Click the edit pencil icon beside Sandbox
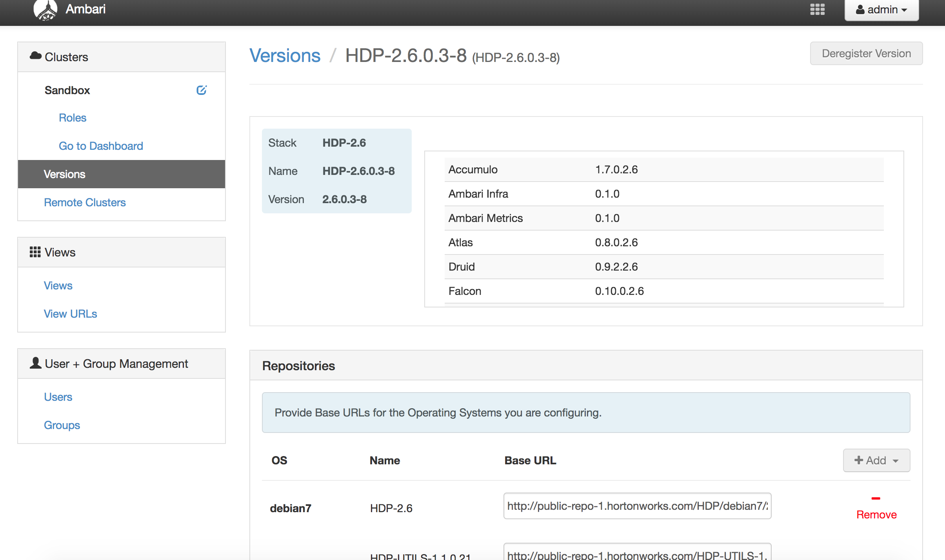Screen dimensions: 945x560 pyautogui.click(x=202, y=90)
